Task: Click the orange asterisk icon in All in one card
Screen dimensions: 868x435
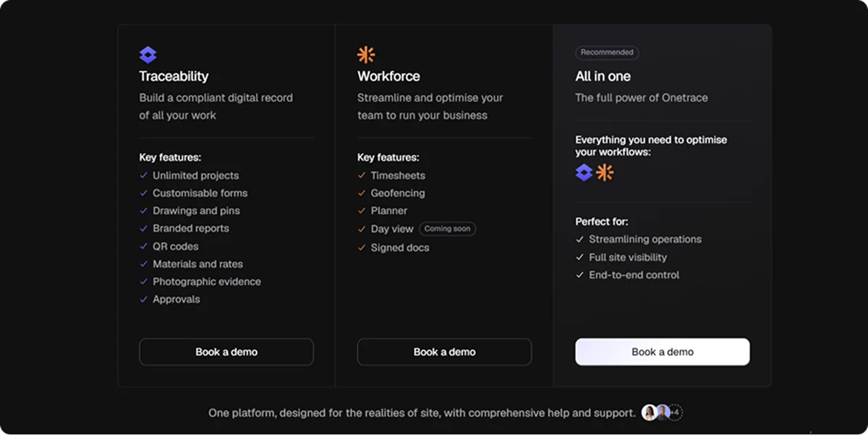Action: point(605,172)
